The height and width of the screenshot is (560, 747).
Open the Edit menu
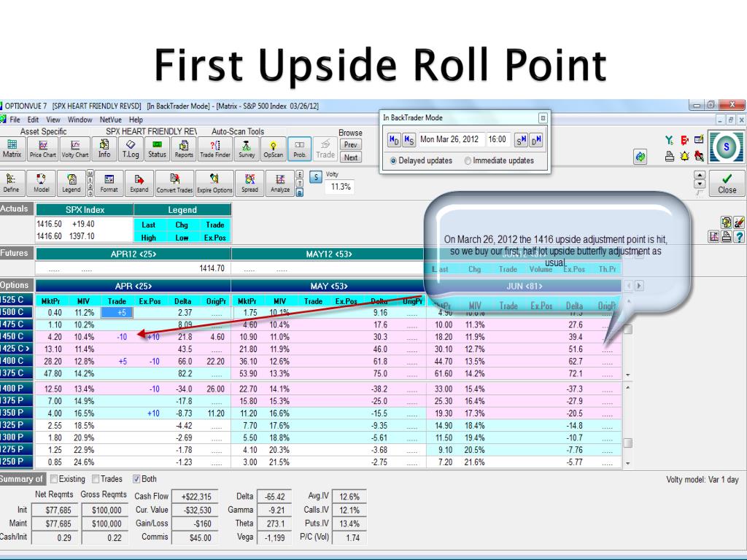(x=33, y=120)
